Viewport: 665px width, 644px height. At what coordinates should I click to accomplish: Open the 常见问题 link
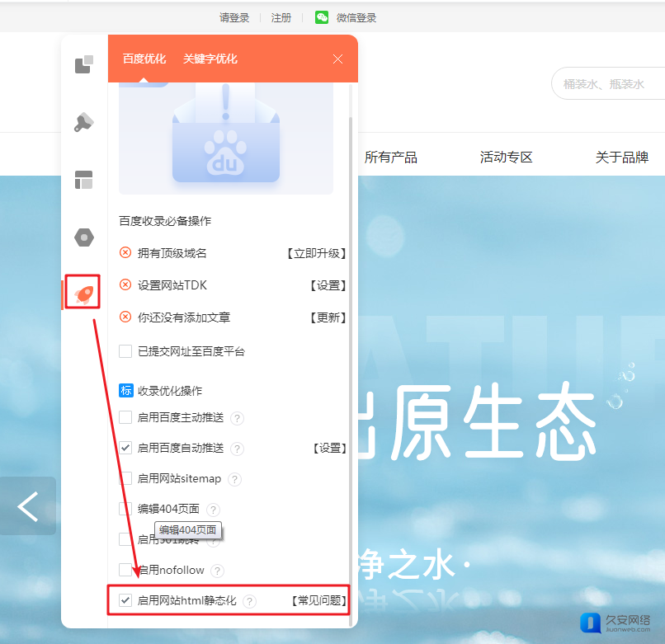coord(318,600)
